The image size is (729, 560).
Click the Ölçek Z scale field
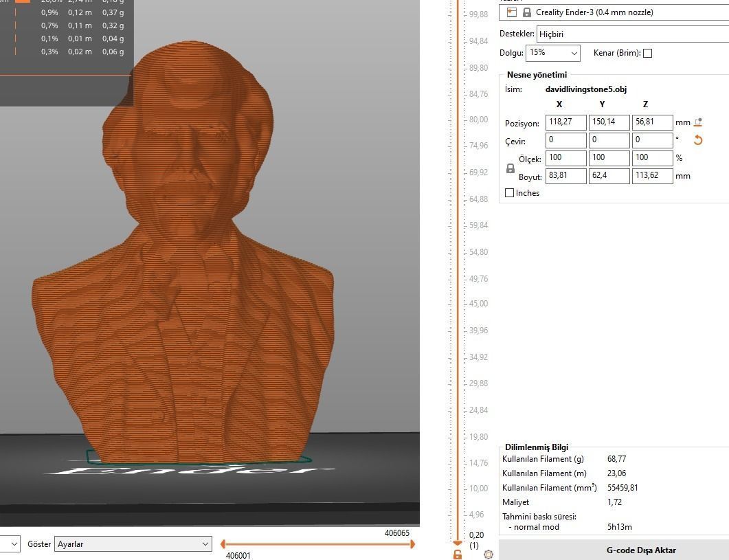click(652, 158)
